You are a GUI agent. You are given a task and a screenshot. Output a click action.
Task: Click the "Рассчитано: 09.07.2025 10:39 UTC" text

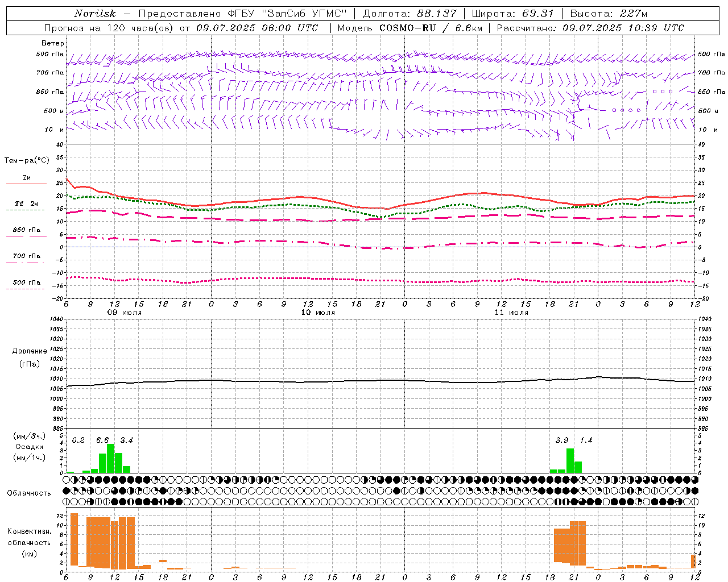click(590, 28)
